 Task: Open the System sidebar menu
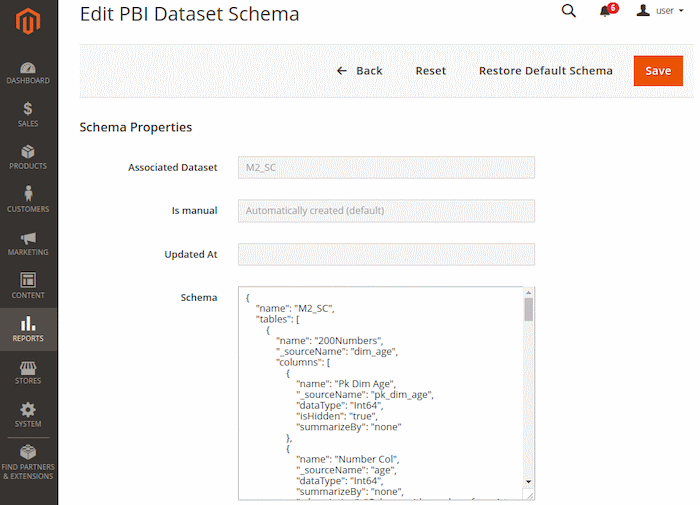coord(28,415)
